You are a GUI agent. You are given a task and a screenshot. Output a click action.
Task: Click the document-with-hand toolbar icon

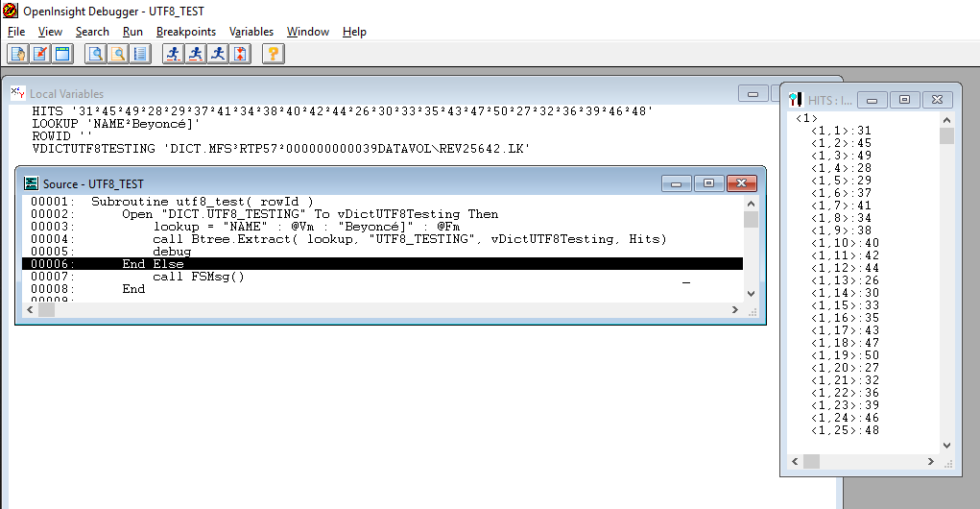(18, 54)
